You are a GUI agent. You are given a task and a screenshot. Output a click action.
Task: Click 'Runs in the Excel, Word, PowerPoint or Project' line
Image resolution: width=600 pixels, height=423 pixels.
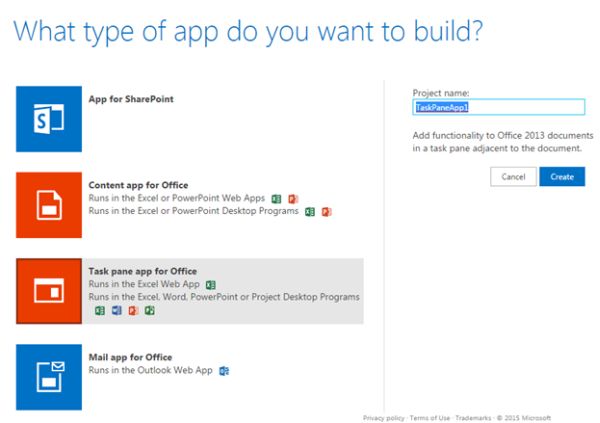(x=224, y=297)
